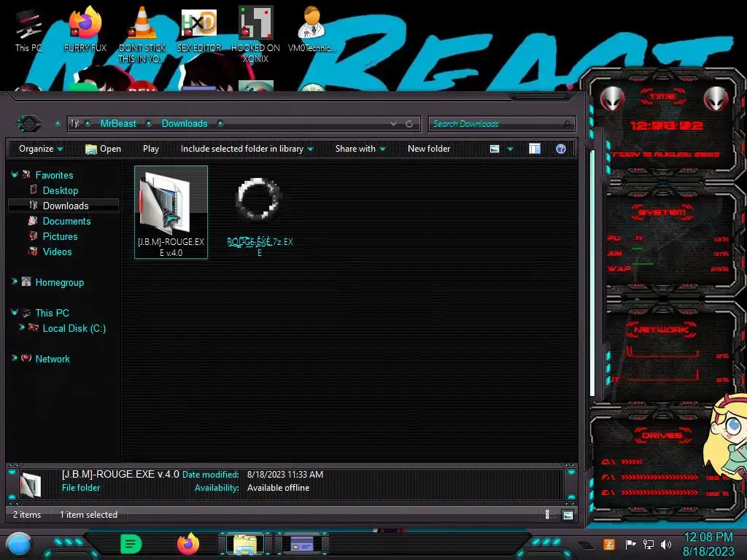Screen dimensions: 747x560
Task: Open the view options dropdown arrow
Action: point(510,149)
